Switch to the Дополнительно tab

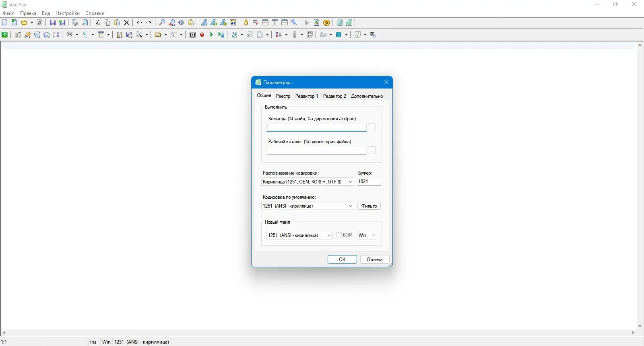[x=367, y=96]
